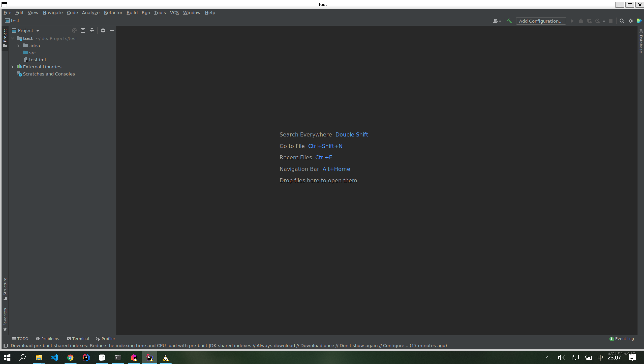Open the Event Log tool window

621,339
